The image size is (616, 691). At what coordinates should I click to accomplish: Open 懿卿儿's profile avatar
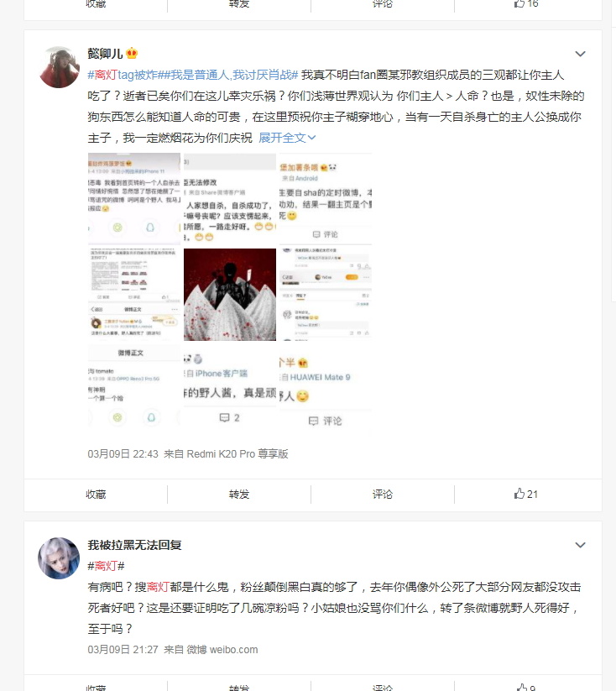coord(59,67)
